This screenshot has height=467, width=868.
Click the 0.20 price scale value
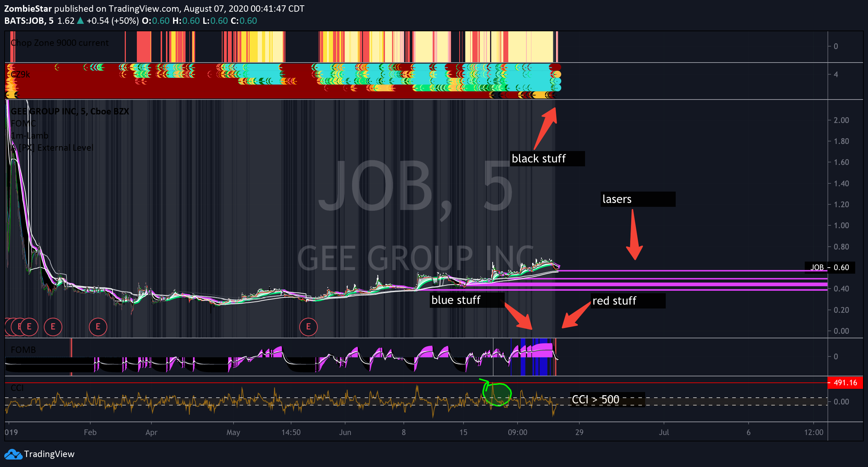tap(841, 310)
